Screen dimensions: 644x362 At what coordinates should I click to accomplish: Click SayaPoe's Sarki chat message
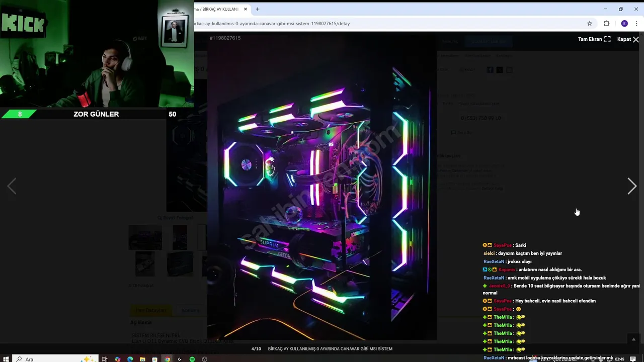[x=504, y=245]
